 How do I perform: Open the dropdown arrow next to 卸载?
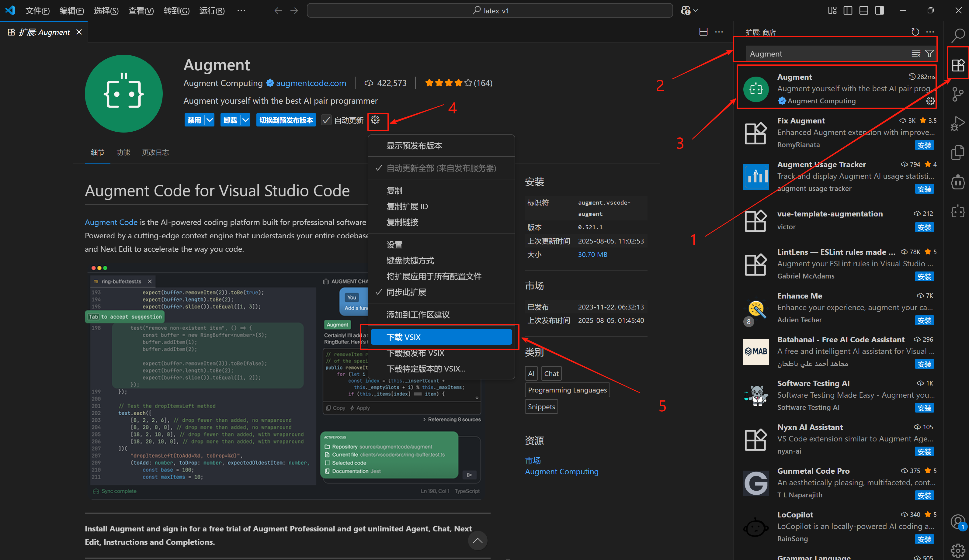click(x=246, y=120)
